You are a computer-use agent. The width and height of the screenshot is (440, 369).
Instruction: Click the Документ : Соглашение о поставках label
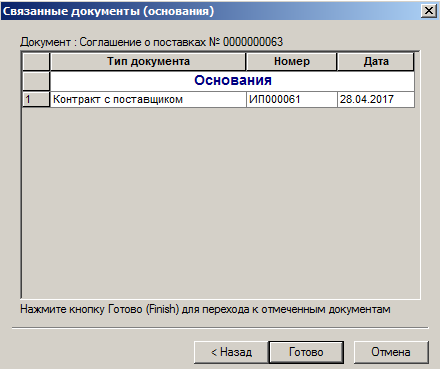pos(151,42)
